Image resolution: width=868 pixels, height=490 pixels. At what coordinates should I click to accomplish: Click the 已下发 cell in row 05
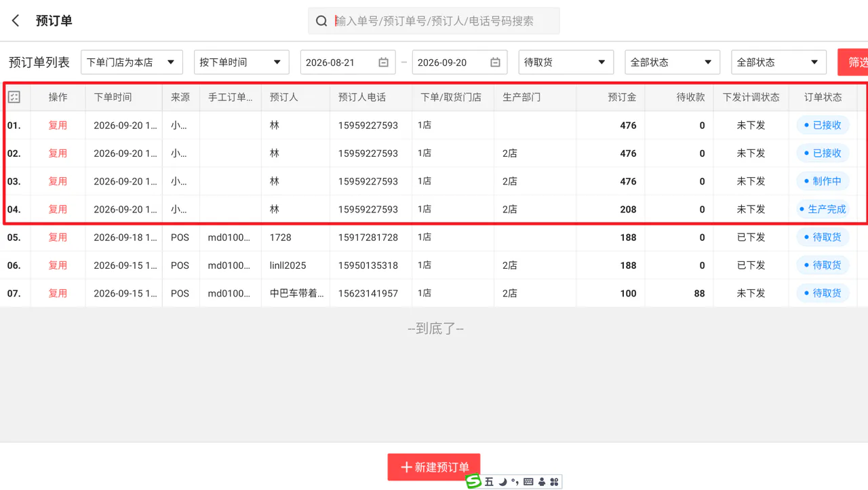751,238
